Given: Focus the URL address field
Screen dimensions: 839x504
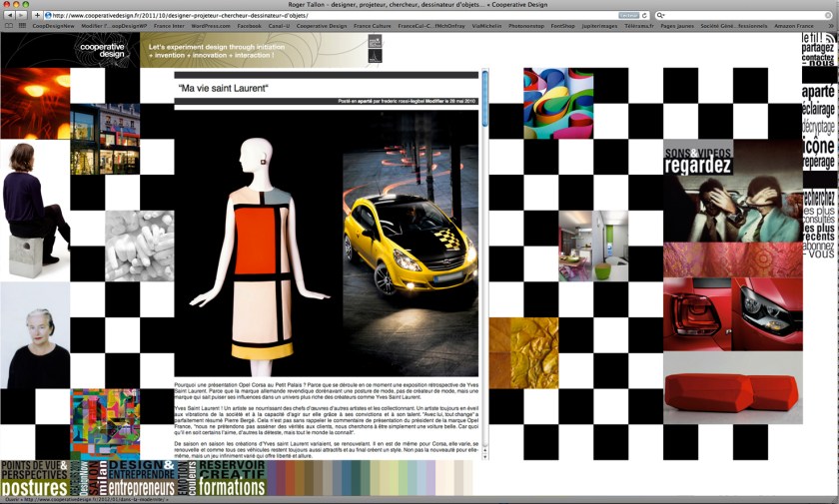Looking at the screenshot, I should (x=335, y=16).
